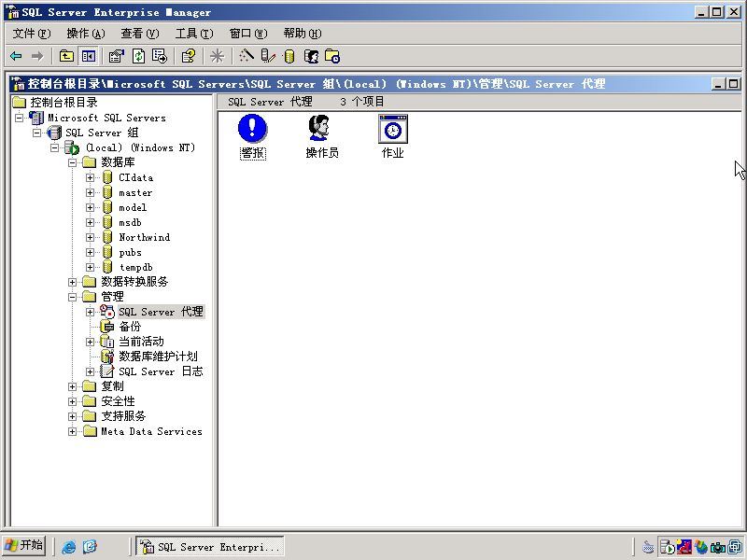The width and height of the screenshot is (747, 560).
Task: Collapse the 管理 folder
Action: coord(72,297)
